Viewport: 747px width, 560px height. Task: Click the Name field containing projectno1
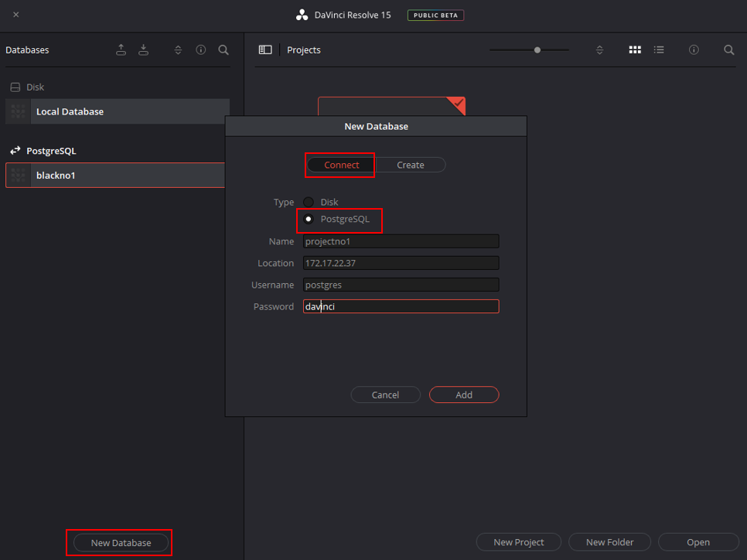click(x=401, y=241)
